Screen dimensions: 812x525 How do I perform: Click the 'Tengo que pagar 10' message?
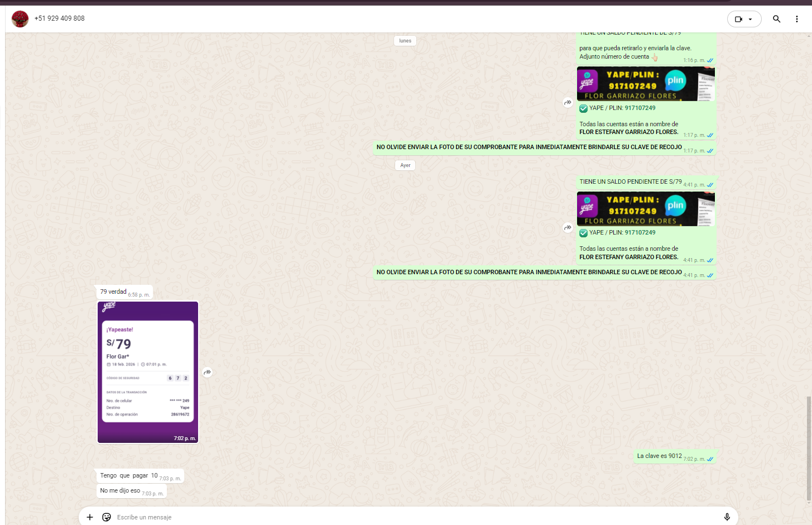click(x=129, y=476)
